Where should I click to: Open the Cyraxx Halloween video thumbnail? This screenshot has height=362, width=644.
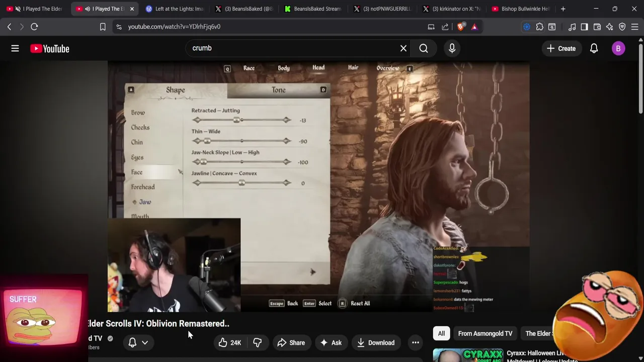[x=468, y=355]
